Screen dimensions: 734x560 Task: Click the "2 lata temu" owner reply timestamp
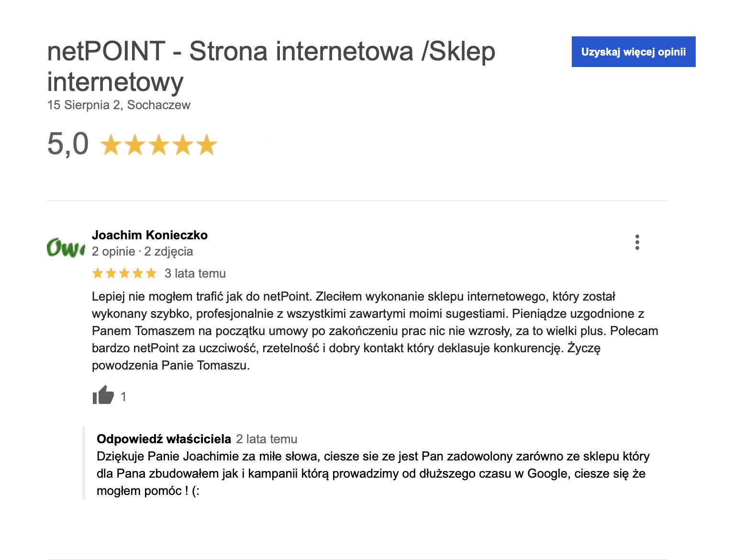(267, 439)
